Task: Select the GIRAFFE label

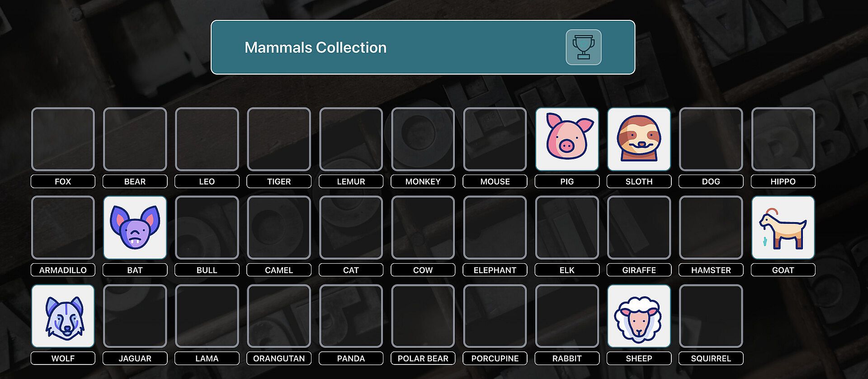Action: tap(639, 270)
